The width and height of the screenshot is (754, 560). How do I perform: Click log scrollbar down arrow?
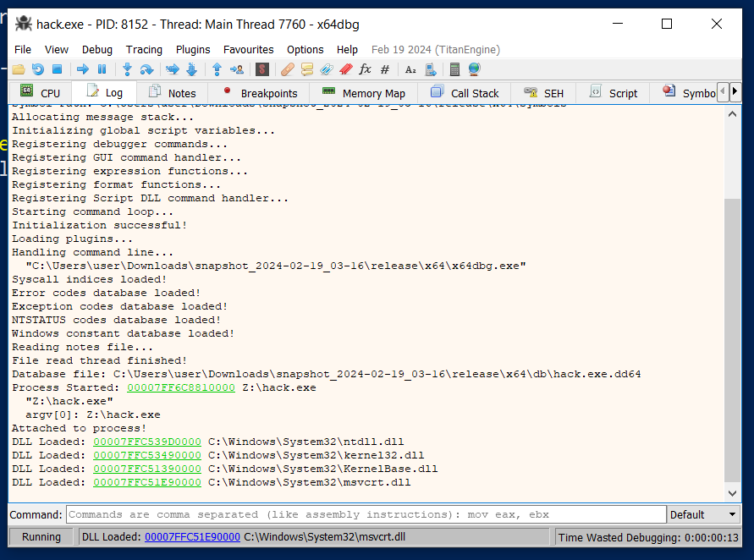(x=732, y=493)
